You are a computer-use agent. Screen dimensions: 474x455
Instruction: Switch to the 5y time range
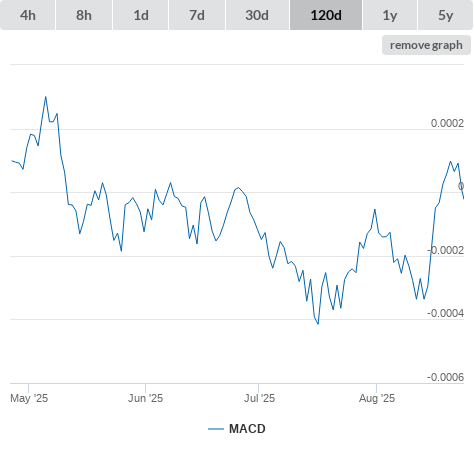[x=446, y=15]
